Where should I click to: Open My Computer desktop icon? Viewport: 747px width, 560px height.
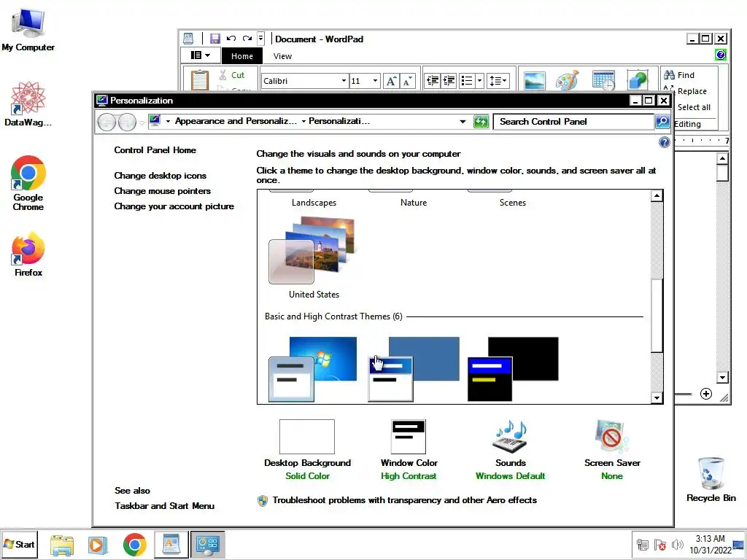pyautogui.click(x=28, y=29)
